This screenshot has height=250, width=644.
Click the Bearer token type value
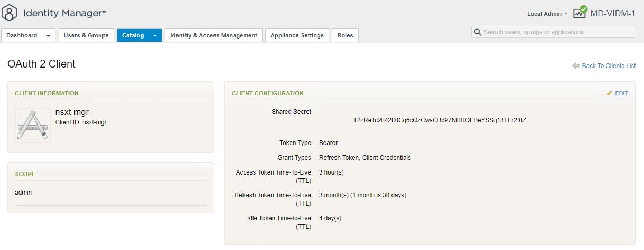pos(328,143)
